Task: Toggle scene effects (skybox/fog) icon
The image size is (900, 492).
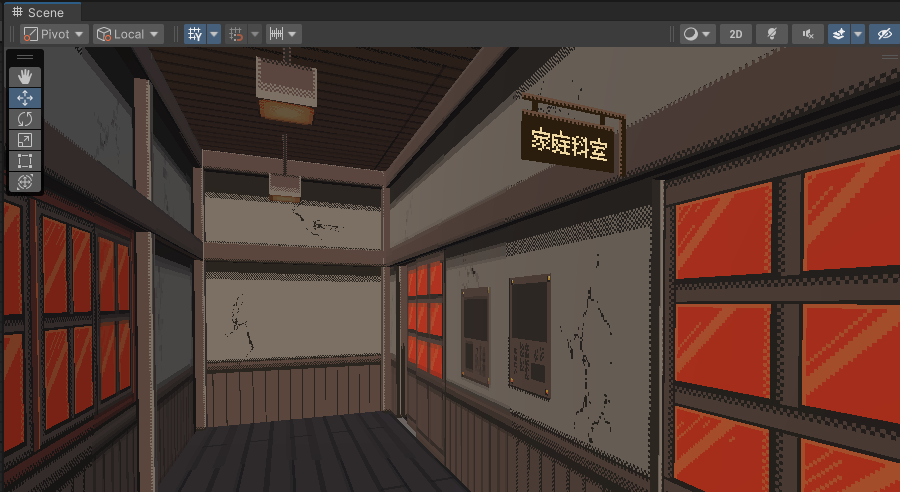Action: click(x=839, y=34)
